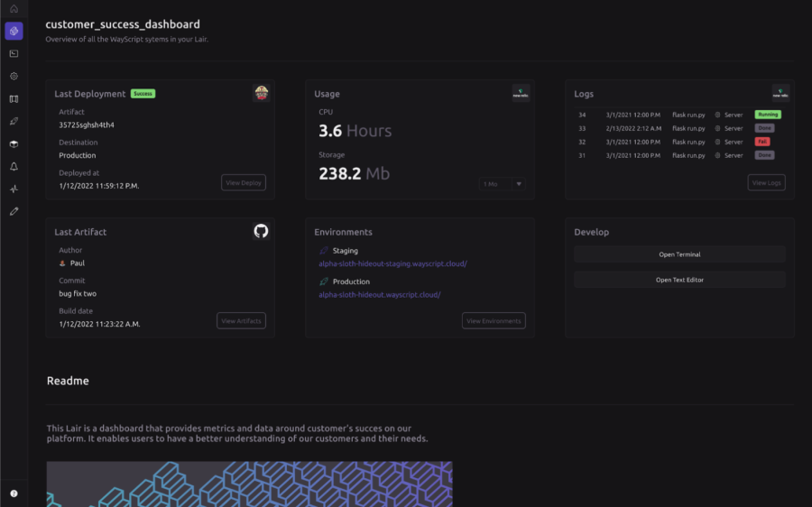The width and height of the screenshot is (812, 507).
Task: Click the Production rocket icon
Action: tap(324, 281)
